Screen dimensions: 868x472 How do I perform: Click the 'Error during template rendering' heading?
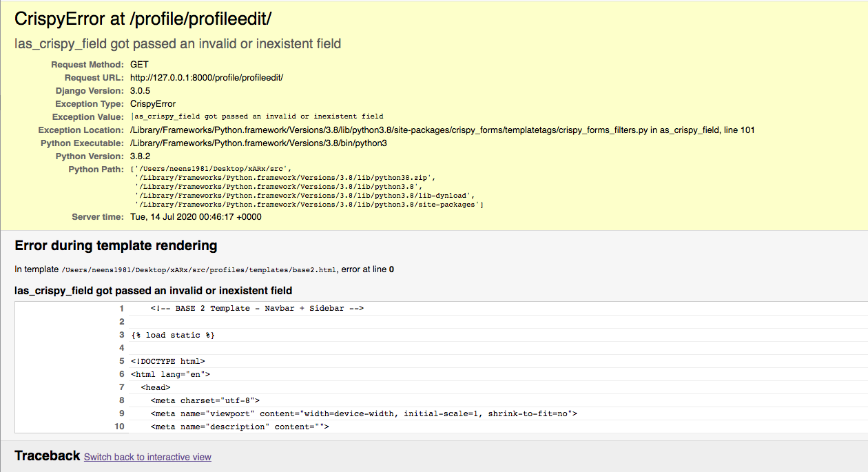(x=116, y=246)
